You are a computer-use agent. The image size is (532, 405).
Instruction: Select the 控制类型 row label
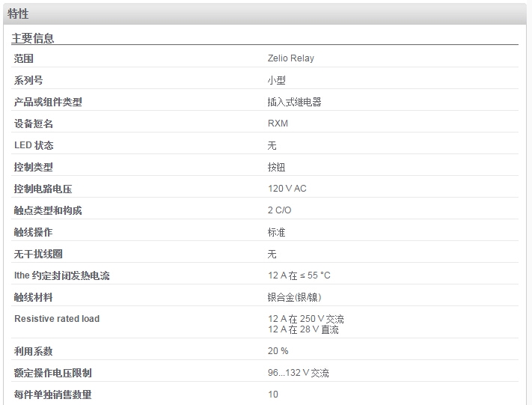click(x=33, y=167)
